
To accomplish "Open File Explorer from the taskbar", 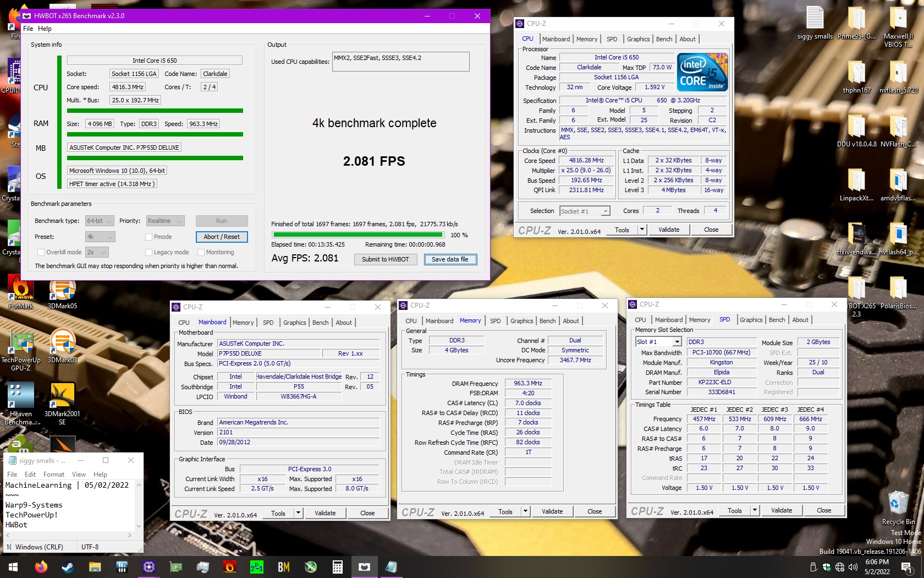I will pos(95,567).
